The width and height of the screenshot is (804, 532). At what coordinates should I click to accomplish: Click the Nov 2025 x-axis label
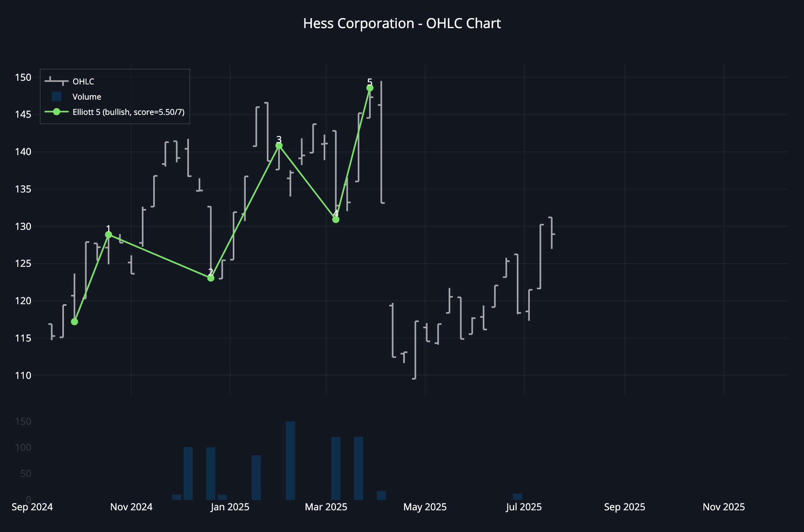pyautogui.click(x=724, y=507)
